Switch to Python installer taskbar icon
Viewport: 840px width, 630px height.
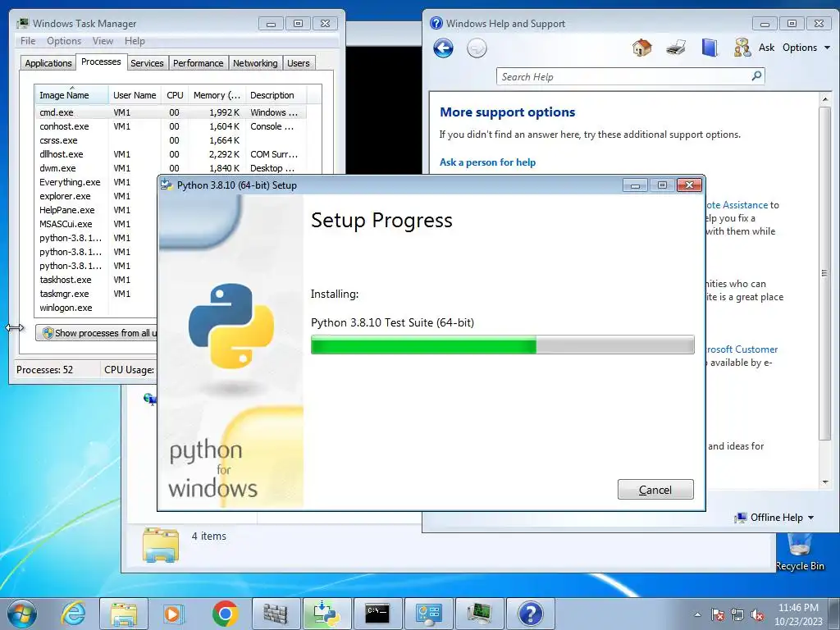click(326, 614)
